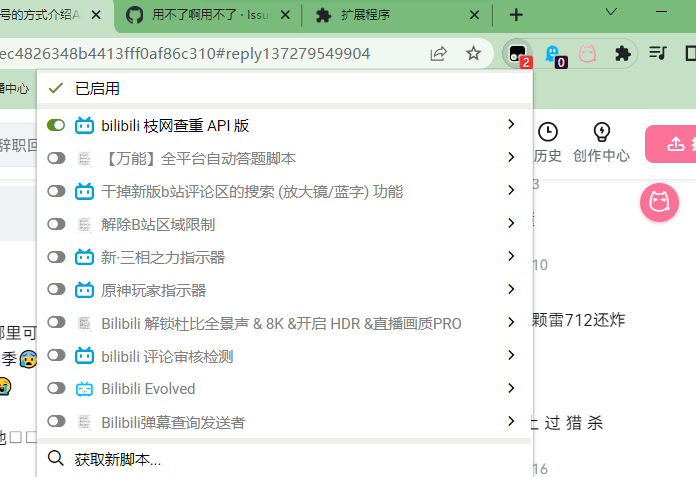Expand submenu arrow for 新·三相之力指示器

511,256
